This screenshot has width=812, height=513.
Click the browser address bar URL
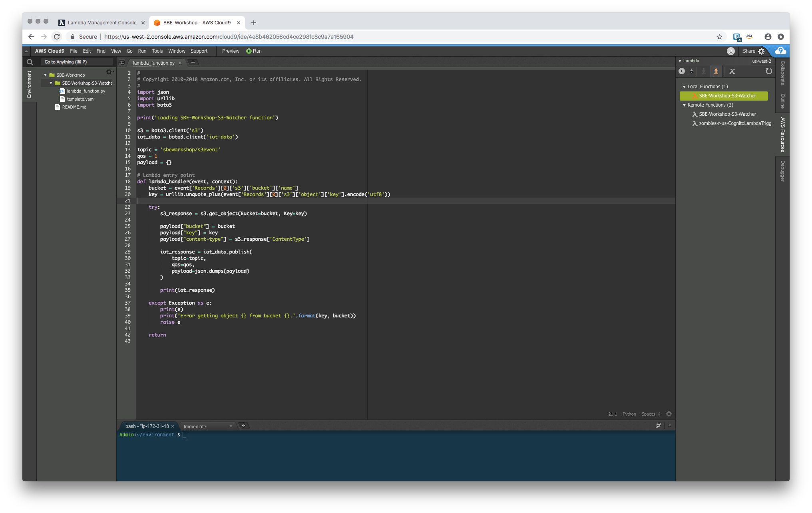[x=229, y=37]
